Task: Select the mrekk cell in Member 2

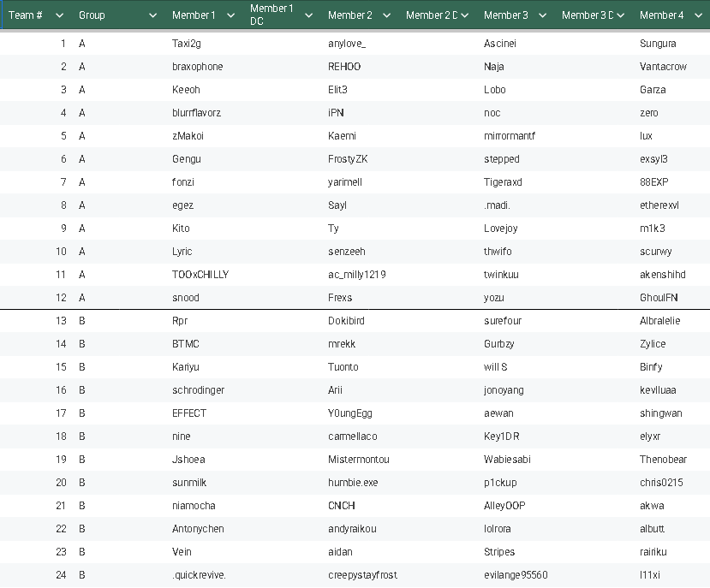Action: click(x=342, y=344)
